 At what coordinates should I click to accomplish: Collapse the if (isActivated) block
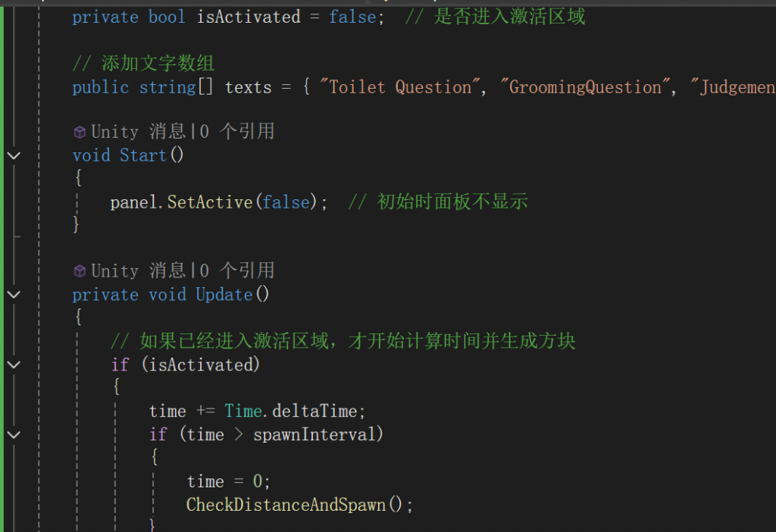14,365
